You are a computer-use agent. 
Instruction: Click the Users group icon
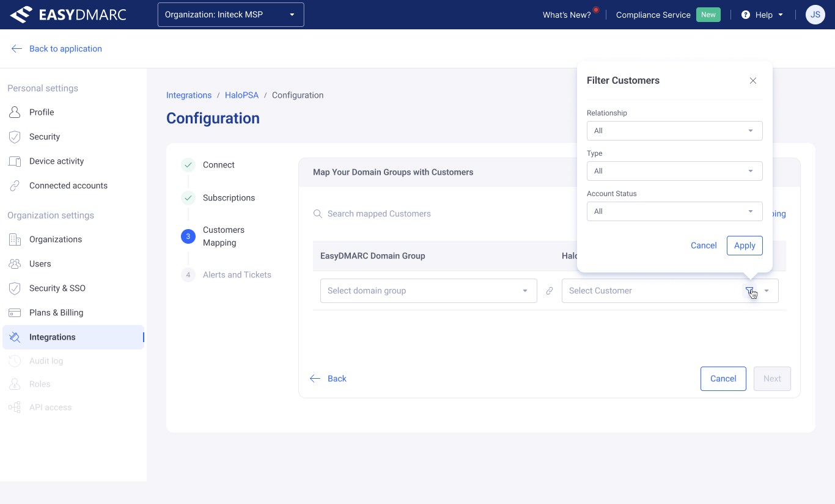point(15,264)
